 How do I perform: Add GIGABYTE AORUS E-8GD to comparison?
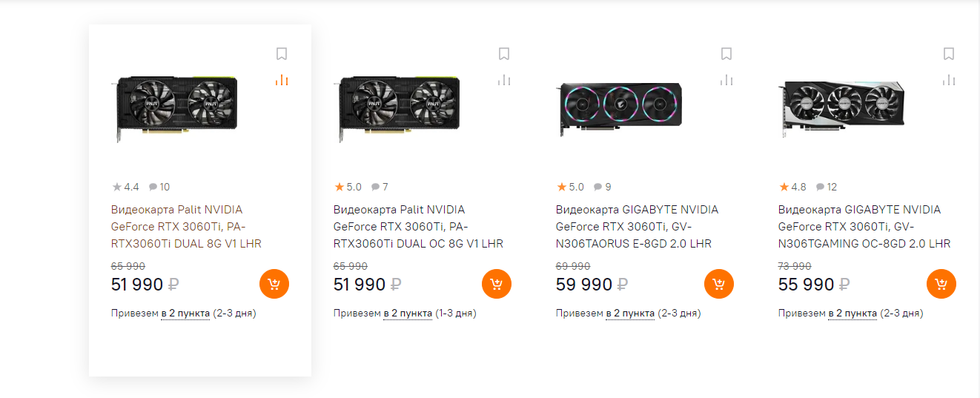tap(726, 80)
